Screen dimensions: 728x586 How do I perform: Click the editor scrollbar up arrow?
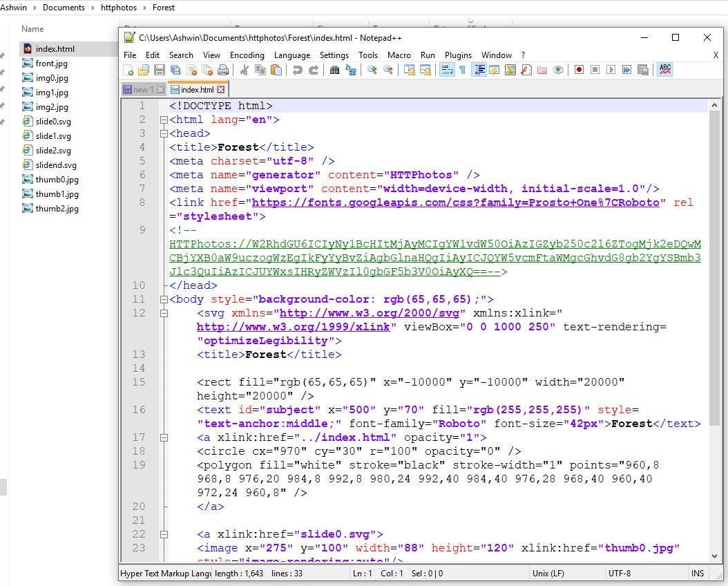(x=714, y=106)
